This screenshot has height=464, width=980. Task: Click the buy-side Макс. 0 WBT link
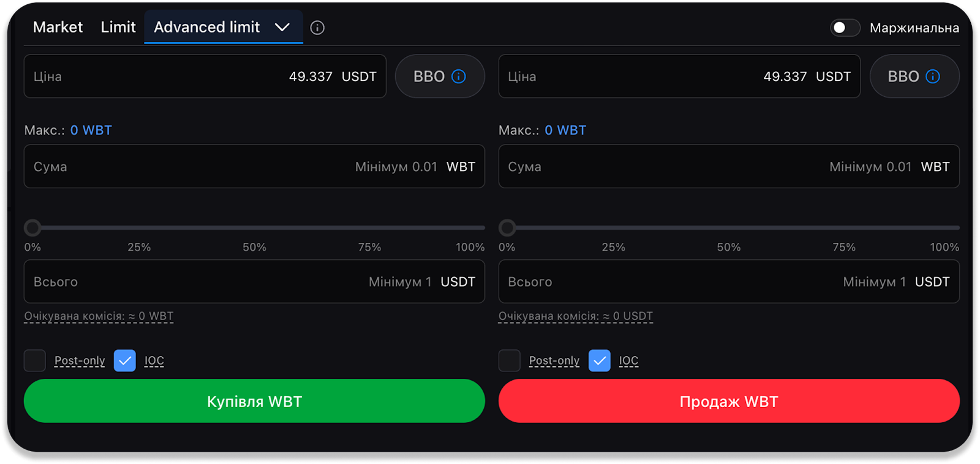pos(91,130)
